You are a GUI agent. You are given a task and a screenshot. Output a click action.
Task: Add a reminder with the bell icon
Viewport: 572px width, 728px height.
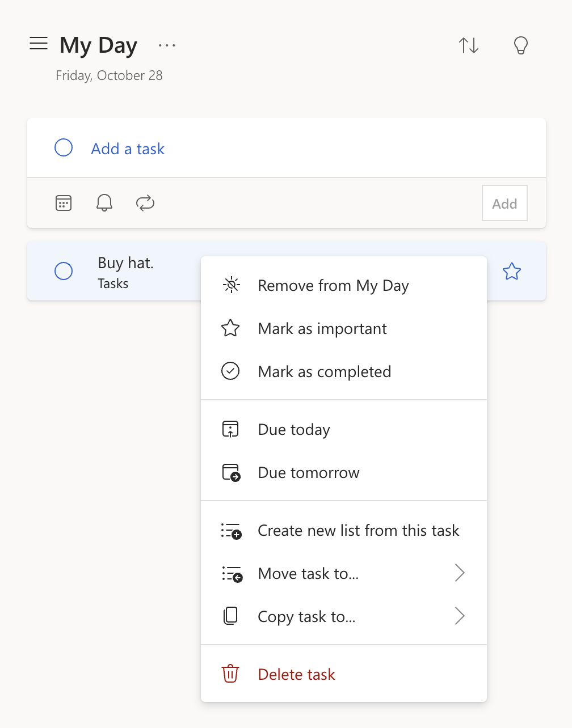(104, 202)
